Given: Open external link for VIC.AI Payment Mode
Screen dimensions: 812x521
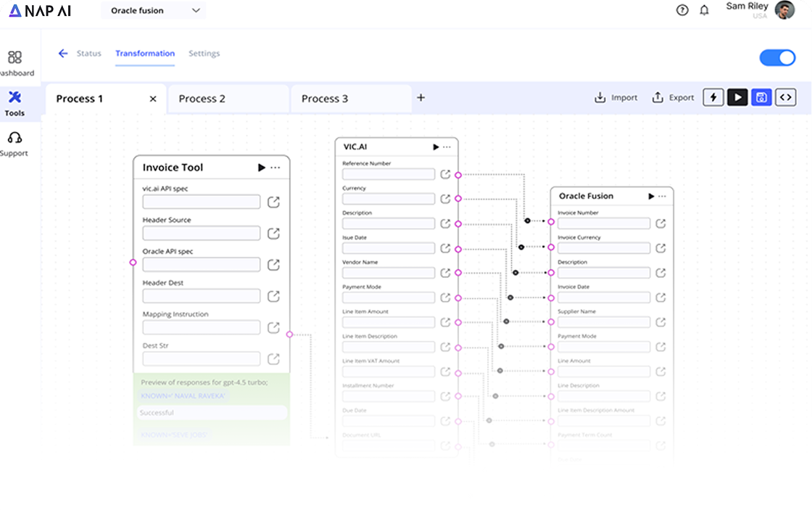Looking at the screenshot, I should pos(445,298).
